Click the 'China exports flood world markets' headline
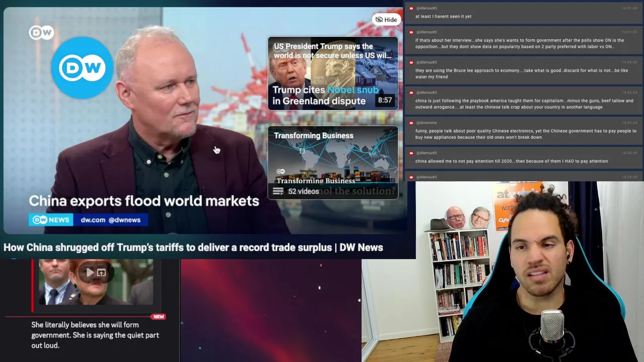The image size is (644, 362). point(144,201)
